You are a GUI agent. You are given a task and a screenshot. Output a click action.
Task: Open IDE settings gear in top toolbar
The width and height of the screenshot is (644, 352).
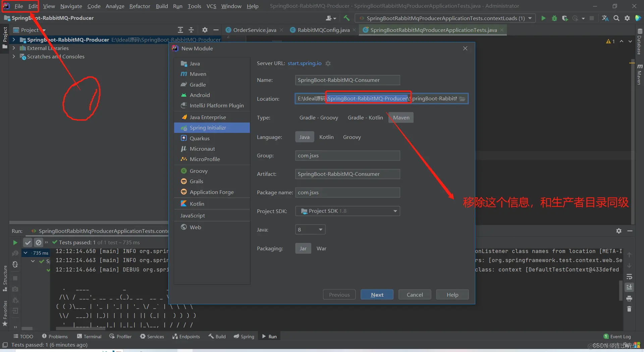[x=627, y=18]
